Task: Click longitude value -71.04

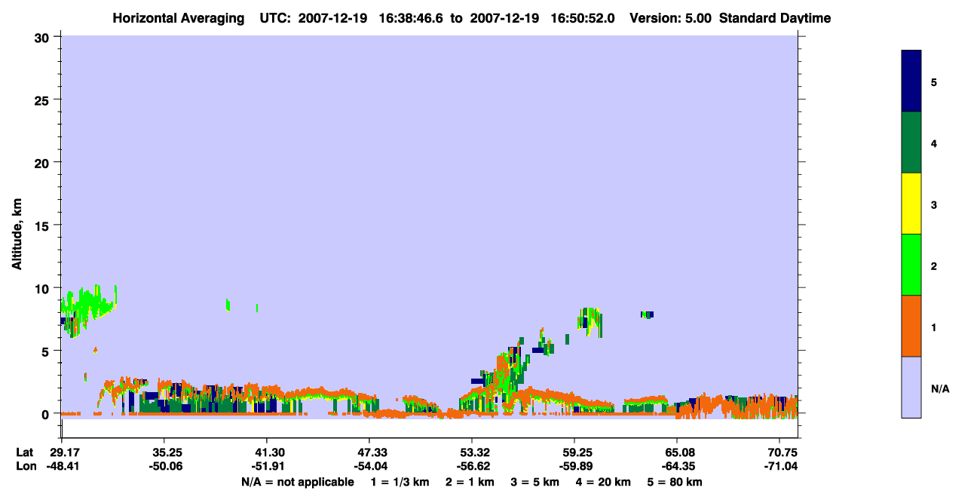Action: pos(779,466)
